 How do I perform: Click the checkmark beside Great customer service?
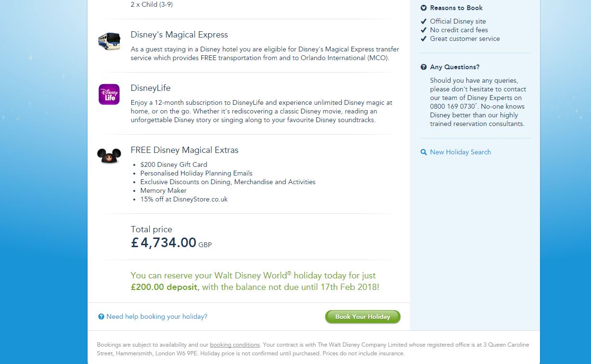point(424,39)
